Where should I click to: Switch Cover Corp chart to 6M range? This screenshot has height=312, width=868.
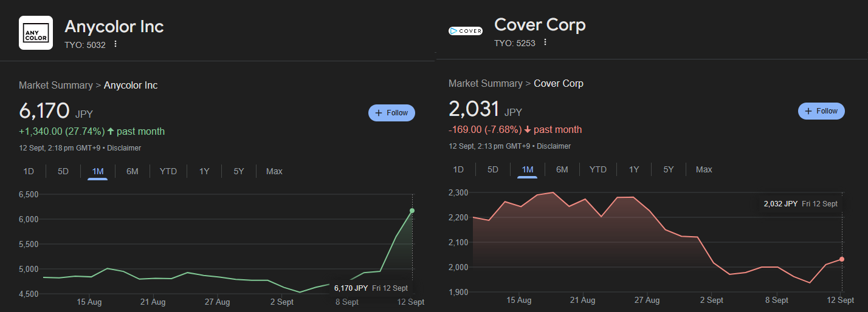(x=562, y=169)
